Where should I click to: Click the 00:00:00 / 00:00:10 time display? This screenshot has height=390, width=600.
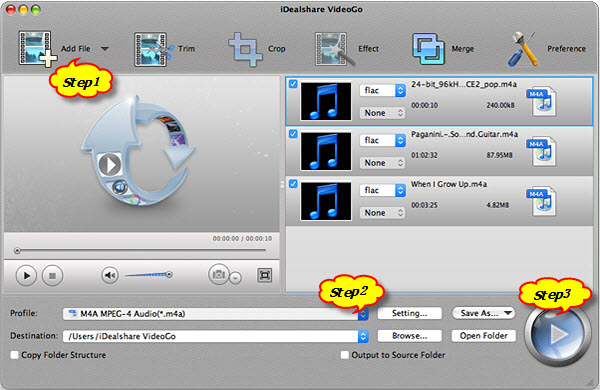242,238
